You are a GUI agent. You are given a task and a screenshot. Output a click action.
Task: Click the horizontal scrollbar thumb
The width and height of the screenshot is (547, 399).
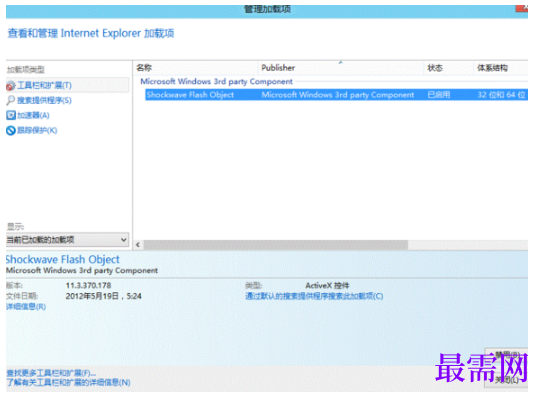[x=276, y=245]
